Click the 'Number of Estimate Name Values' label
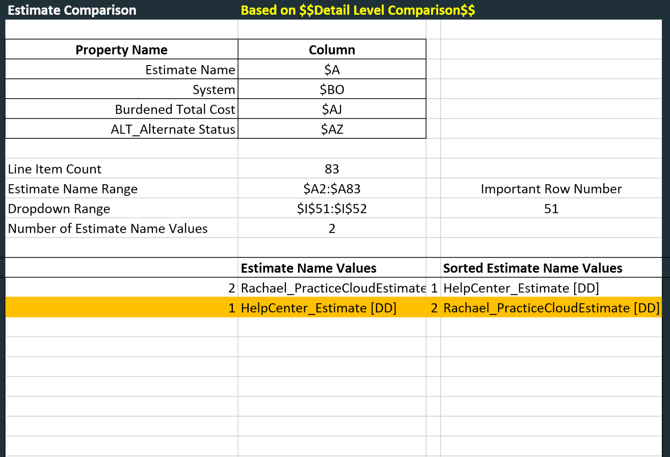 [107, 228]
